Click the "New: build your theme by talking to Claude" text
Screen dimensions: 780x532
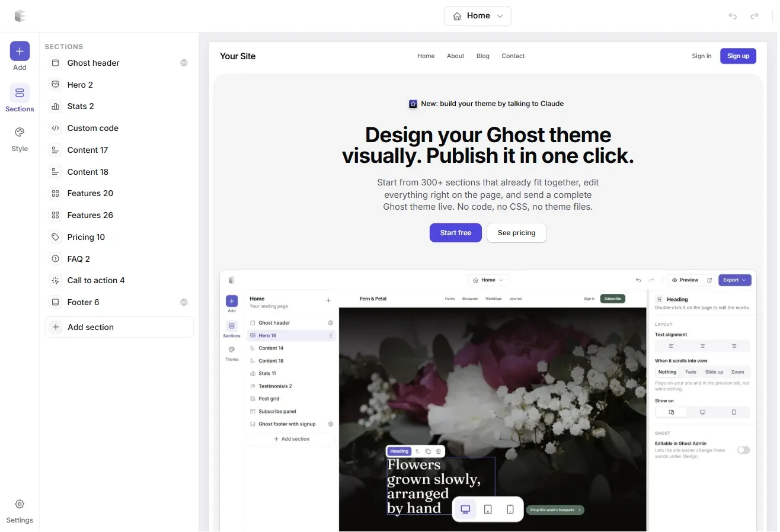pyautogui.click(x=493, y=104)
